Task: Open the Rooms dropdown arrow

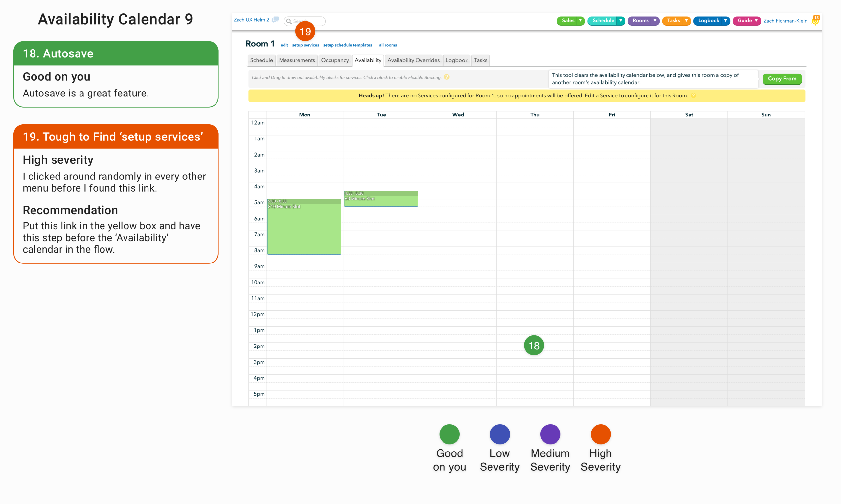Action: click(x=655, y=21)
